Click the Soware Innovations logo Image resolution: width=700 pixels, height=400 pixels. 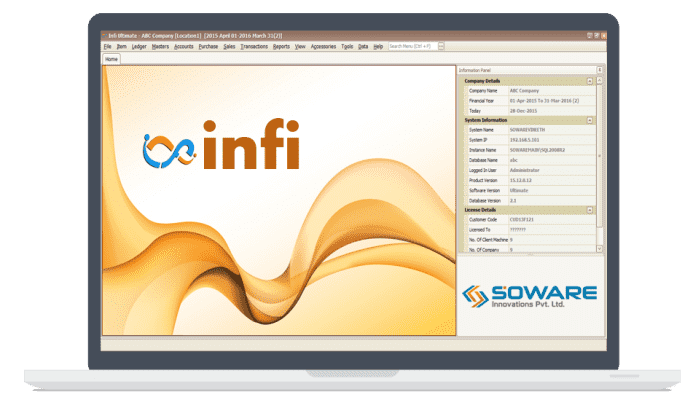[529, 297]
